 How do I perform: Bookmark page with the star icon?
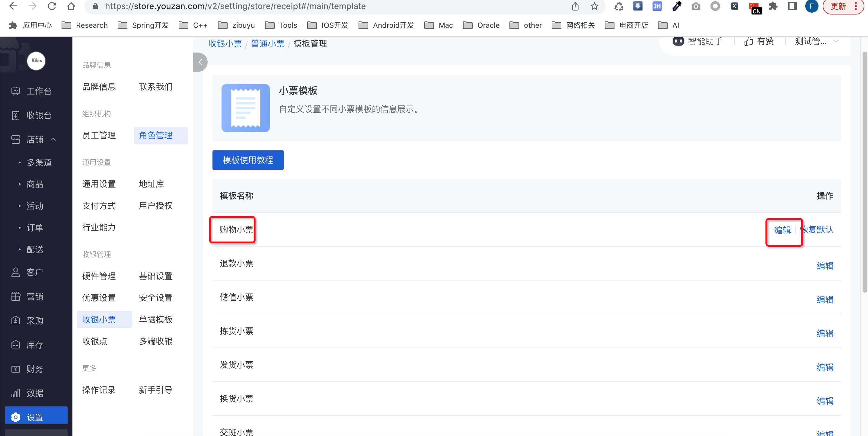(x=594, y=6)
